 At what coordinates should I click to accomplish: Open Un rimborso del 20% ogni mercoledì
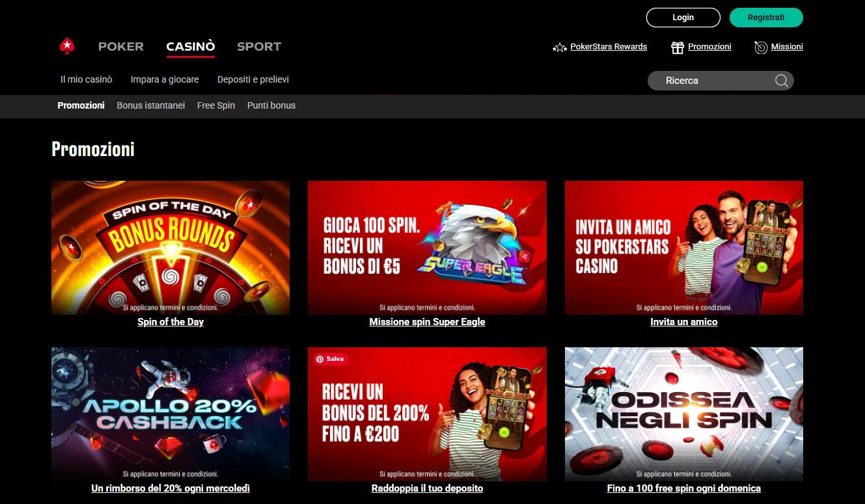[171, 488]
